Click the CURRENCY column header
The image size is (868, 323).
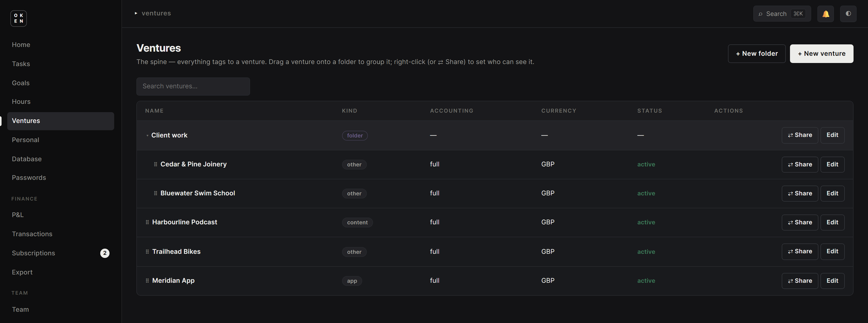click(x=559, y=111)
